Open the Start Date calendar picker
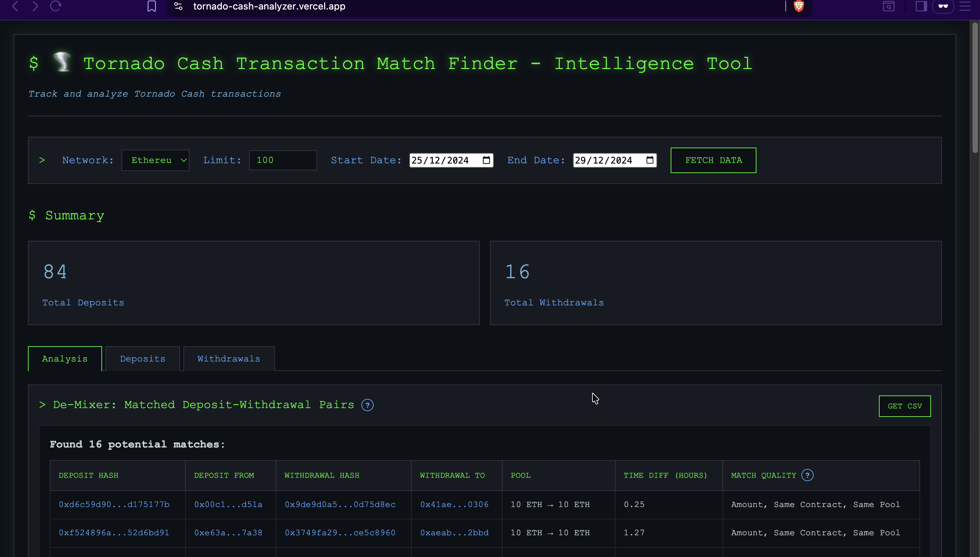980x557 pixels. [486, 160]
